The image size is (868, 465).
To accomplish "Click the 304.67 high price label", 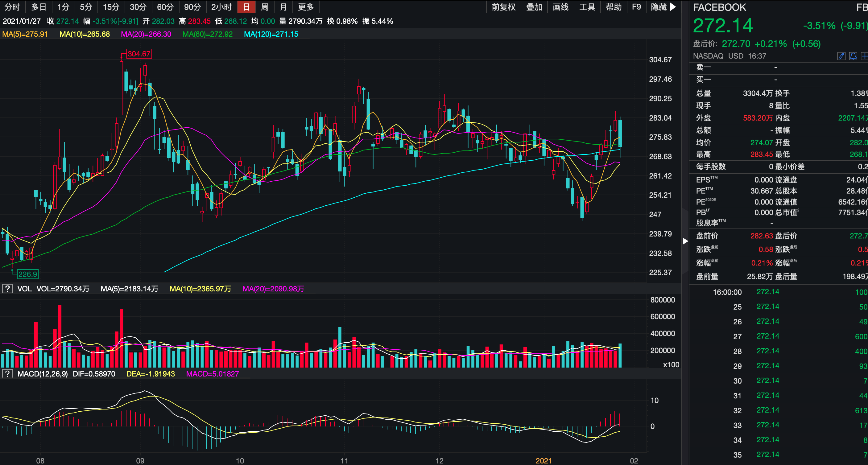I will tap(139, 54).
